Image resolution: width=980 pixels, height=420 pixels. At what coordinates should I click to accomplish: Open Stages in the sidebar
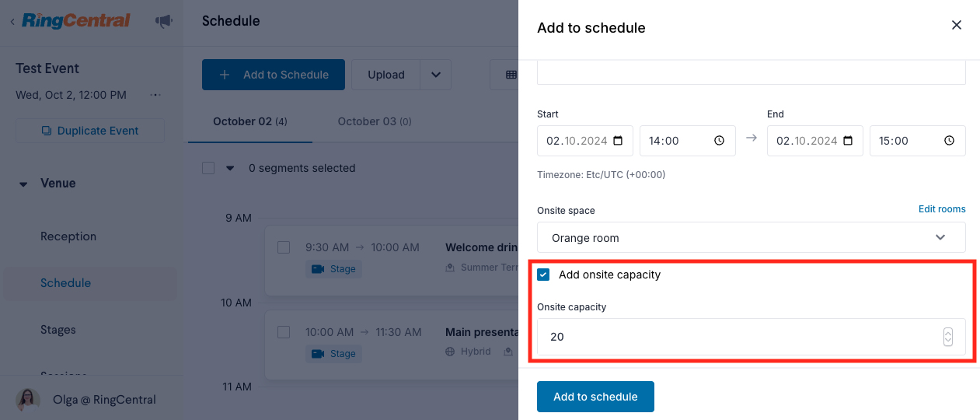[x=58, y=330]
